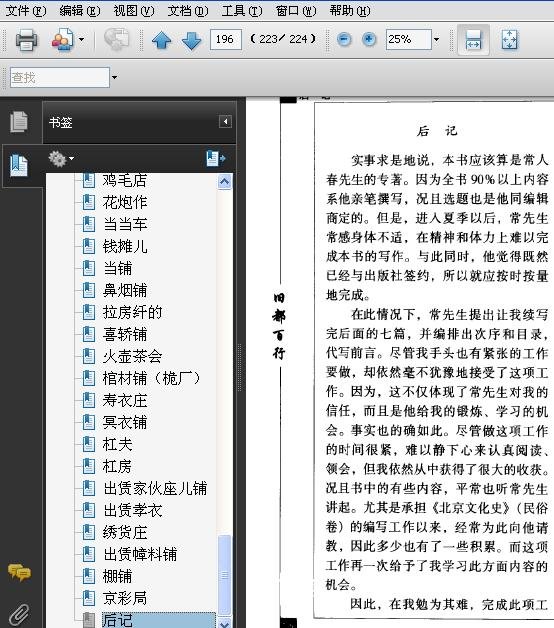Zoom in with the plus button

click(369, 39)
